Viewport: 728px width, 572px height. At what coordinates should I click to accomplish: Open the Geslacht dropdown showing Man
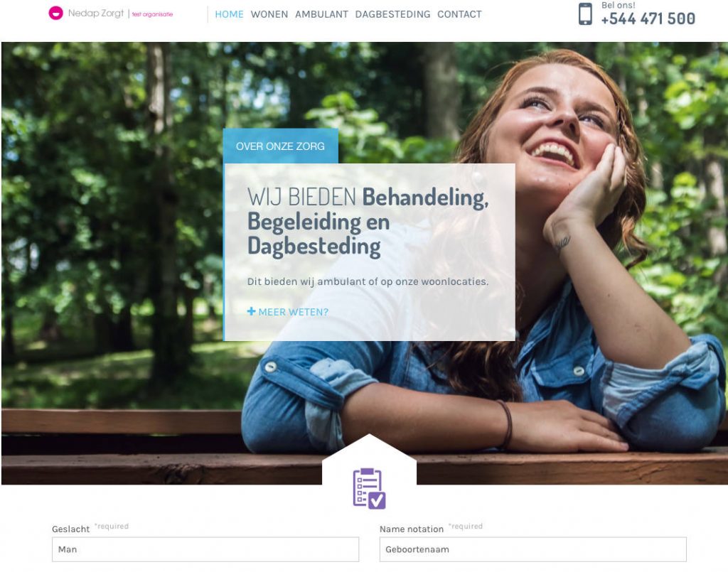[205, 549]
